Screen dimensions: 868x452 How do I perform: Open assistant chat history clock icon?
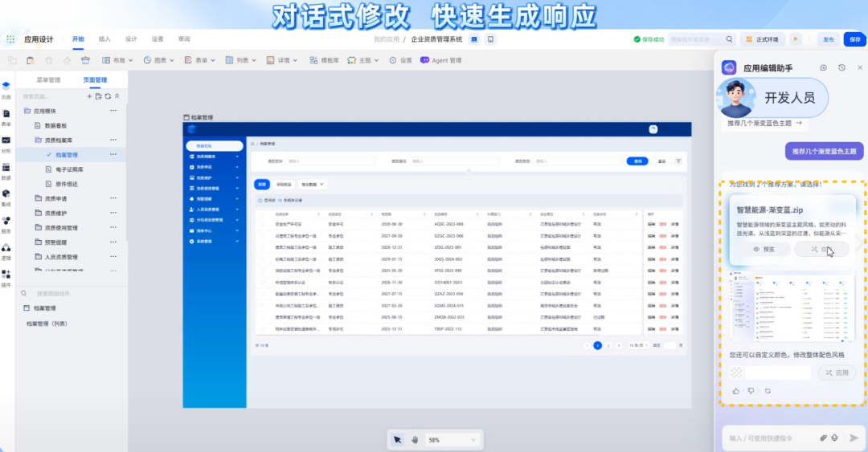[x=841, y=67]
